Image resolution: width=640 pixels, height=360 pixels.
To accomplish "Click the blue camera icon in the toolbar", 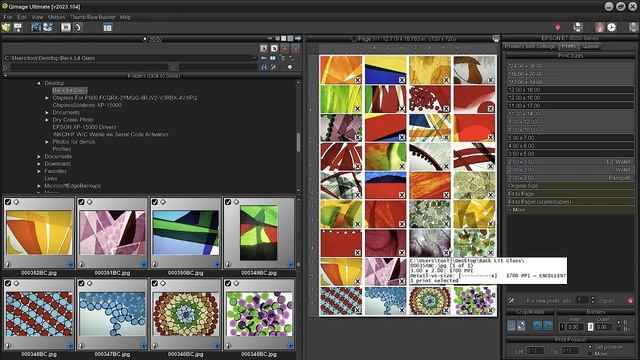I will [x=36, y=27].
